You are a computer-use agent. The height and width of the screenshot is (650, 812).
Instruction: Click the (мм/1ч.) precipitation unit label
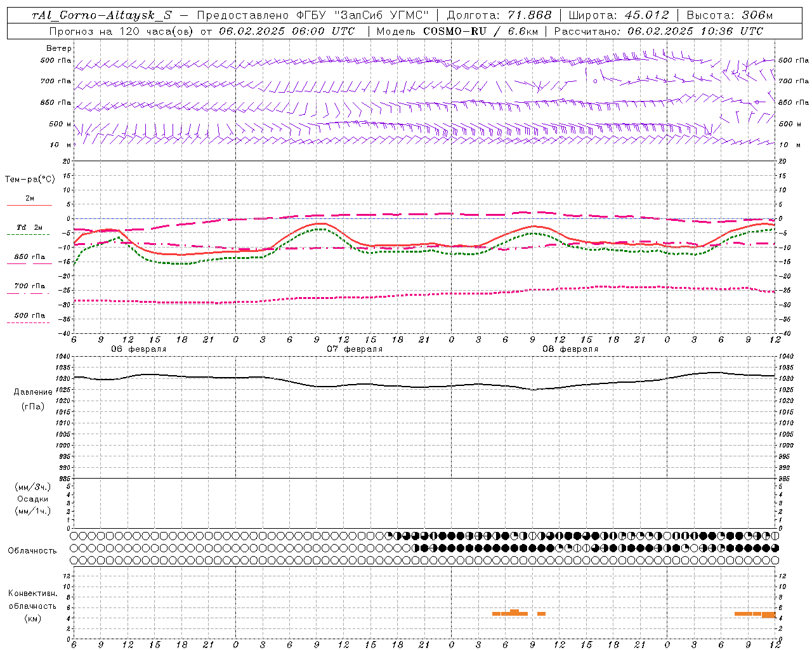coord(33,511)
